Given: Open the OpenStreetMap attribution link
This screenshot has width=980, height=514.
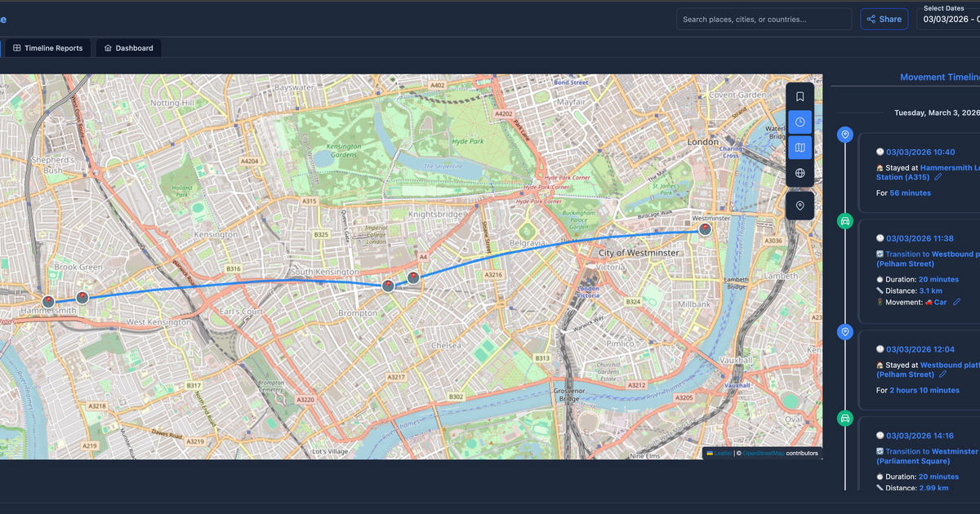Looking at the screenshot, I should 764,453.
